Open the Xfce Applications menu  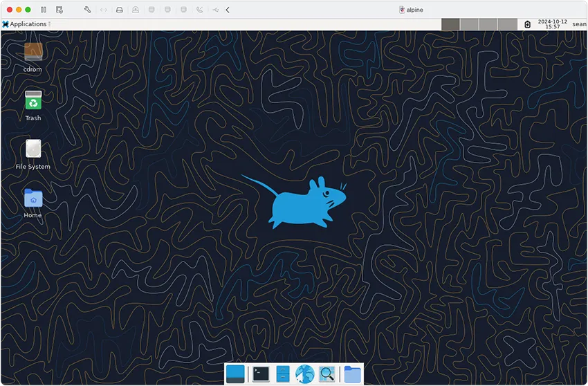tap(24, 24)
